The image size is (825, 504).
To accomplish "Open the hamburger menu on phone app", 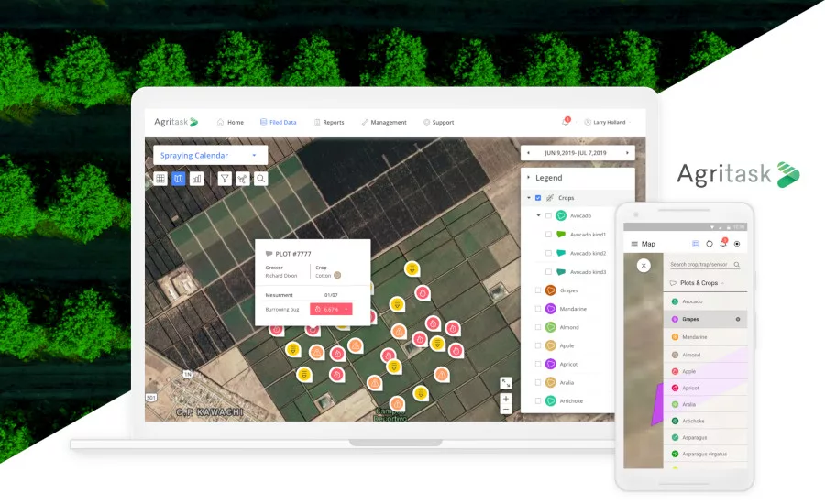I will click(634, 244).
